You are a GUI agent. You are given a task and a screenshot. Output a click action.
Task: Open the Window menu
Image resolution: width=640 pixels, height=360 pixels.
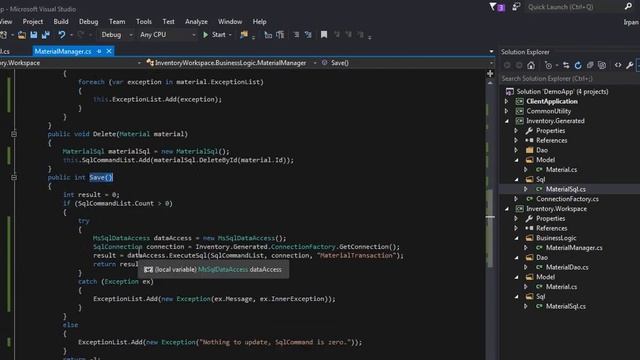230,22
